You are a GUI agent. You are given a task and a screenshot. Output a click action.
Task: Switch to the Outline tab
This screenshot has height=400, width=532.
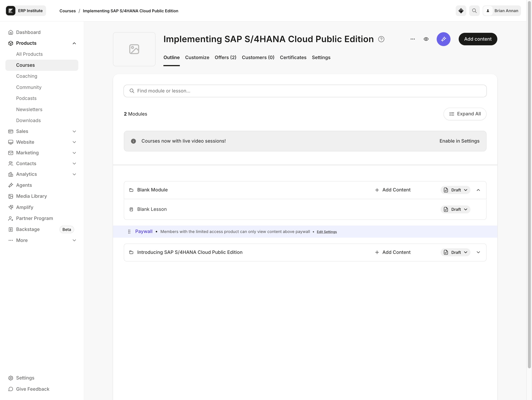click(x=171, y=58)
